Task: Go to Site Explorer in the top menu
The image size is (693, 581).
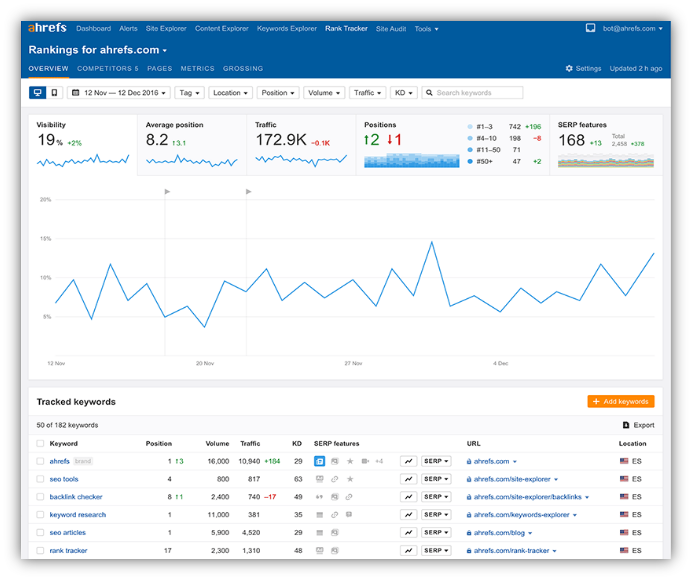Action: click(x=166, y=29)
